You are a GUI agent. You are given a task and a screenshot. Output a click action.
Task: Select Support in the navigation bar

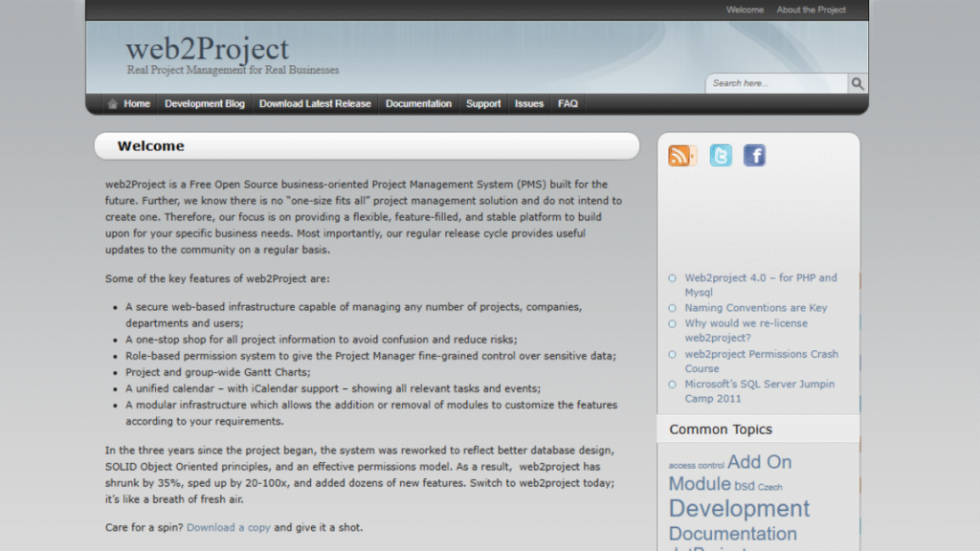click(483, 104)
